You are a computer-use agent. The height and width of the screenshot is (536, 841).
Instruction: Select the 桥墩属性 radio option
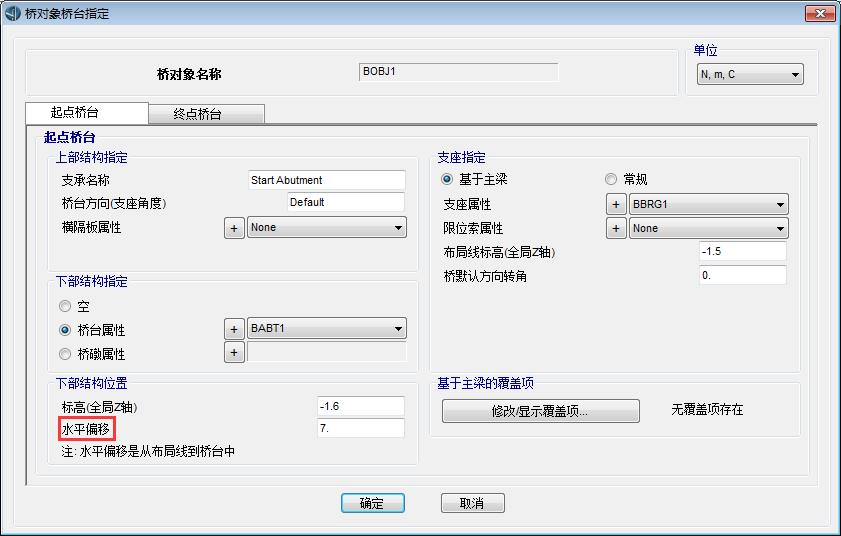[x=66, y=353]
